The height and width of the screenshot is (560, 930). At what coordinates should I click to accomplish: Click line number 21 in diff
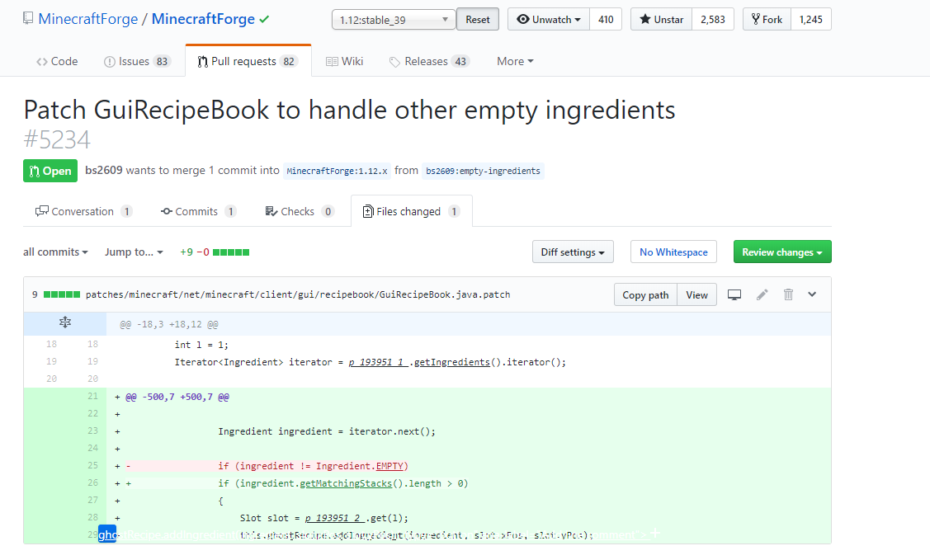(x=92, y=397)
